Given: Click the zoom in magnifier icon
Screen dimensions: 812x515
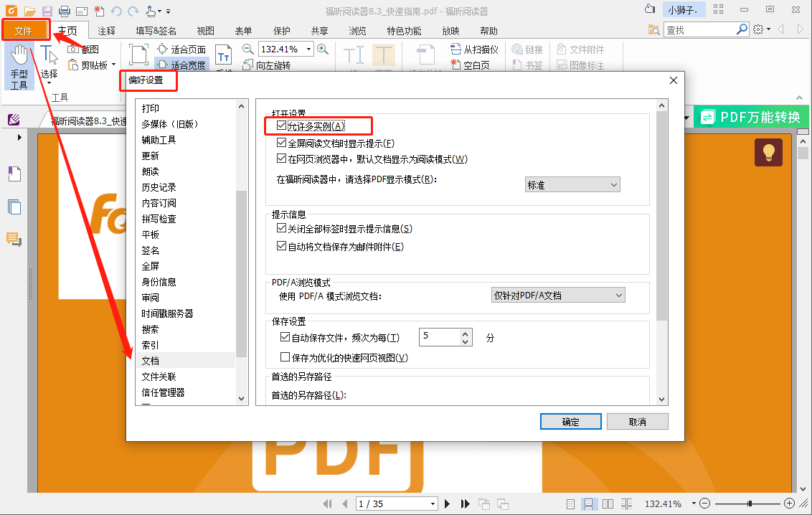Looking at the screenshot, I should (323, 49).
